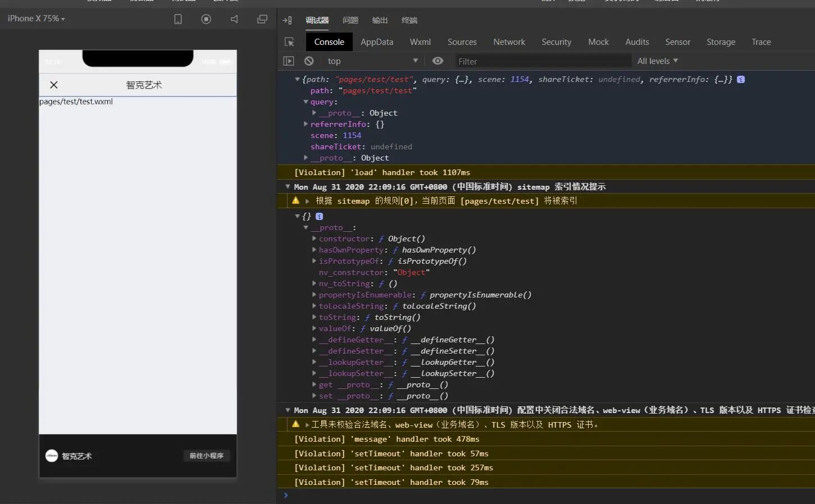Switch to the 问题 tab

click(x=350, y=20)
